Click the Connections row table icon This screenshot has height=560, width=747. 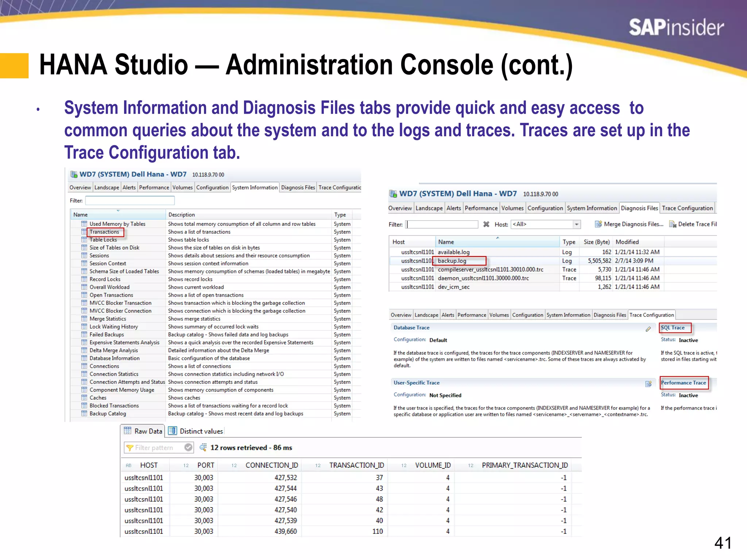coord(84,366)
